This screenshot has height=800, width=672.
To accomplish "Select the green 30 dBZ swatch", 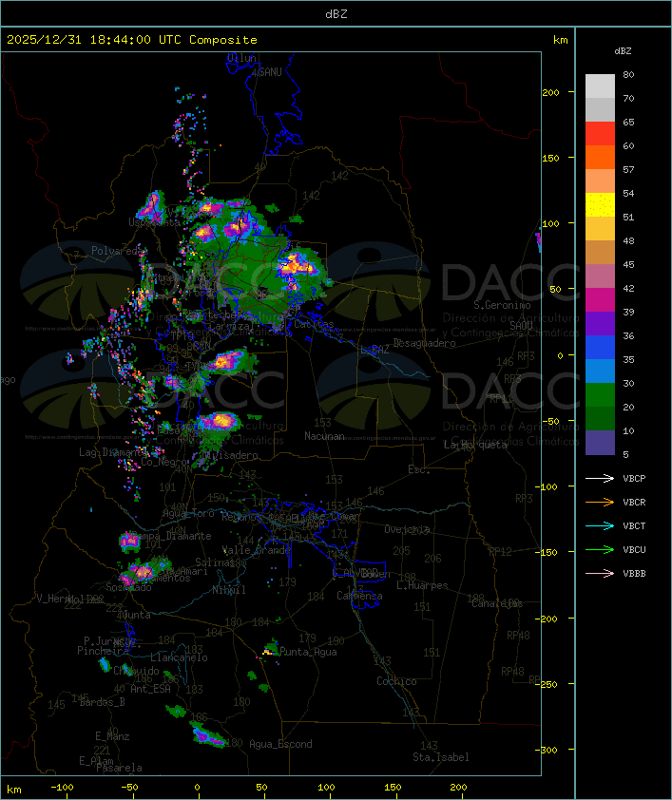I will point(600,394).
